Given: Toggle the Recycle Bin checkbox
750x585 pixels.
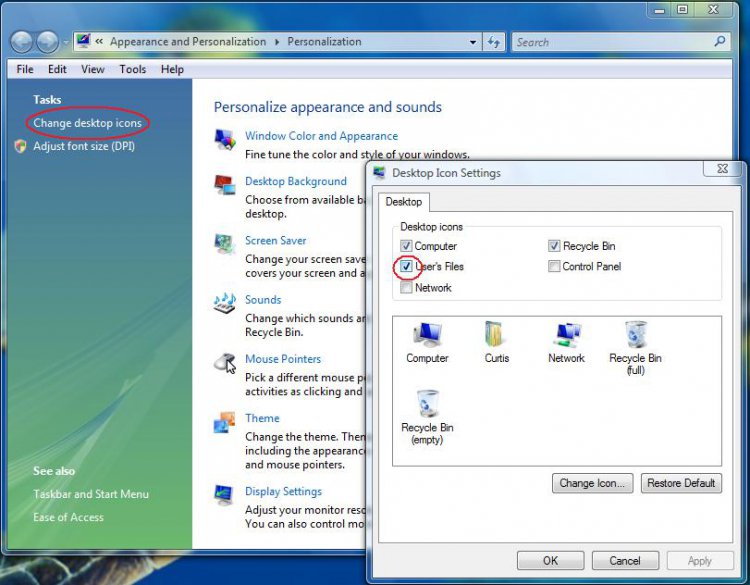Looking at the screenshot, I should coord(554,246).
